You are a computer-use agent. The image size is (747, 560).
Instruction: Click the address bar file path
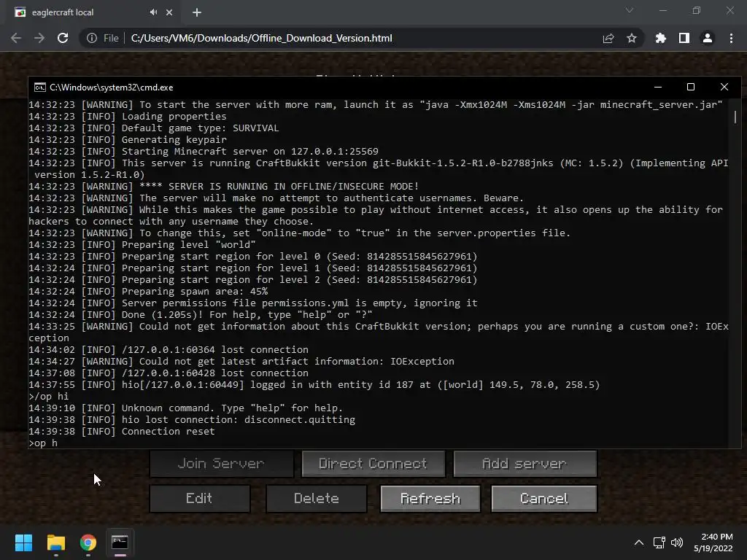262,38
